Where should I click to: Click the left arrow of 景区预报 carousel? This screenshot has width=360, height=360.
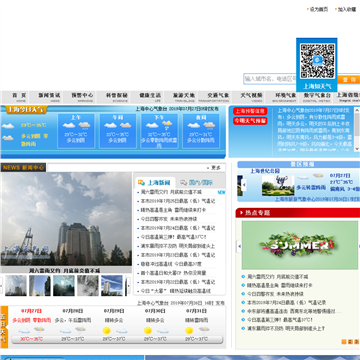pos(244,185)
